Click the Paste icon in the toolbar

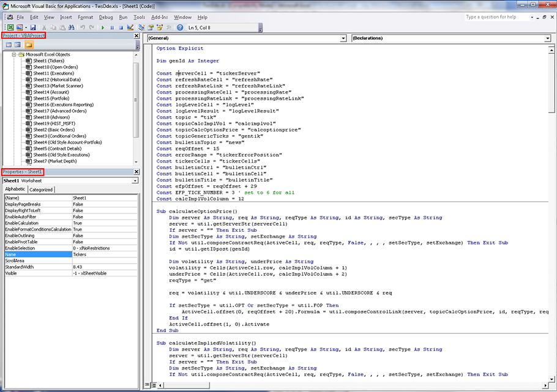pyautogui.click(x=62, y=28)
